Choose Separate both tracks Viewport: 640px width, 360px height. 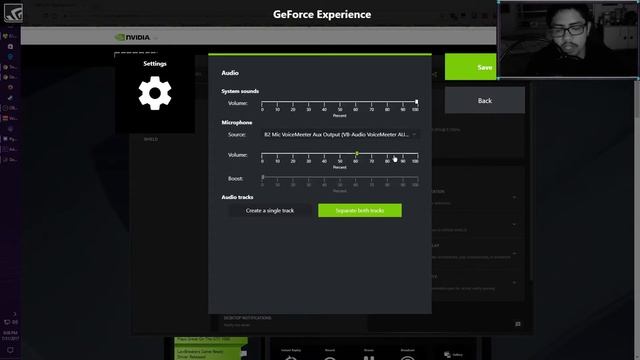360,211
